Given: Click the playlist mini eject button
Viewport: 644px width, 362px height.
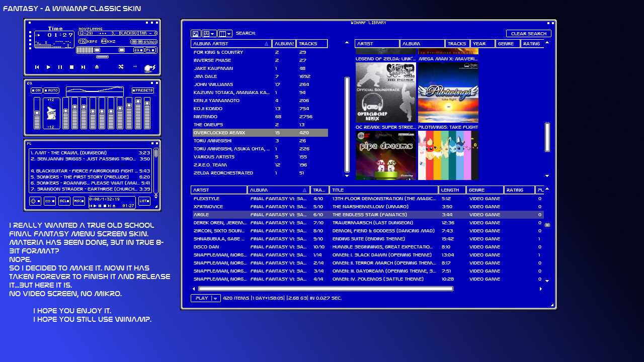Looking at the screenshot, I should pos(114,206).
